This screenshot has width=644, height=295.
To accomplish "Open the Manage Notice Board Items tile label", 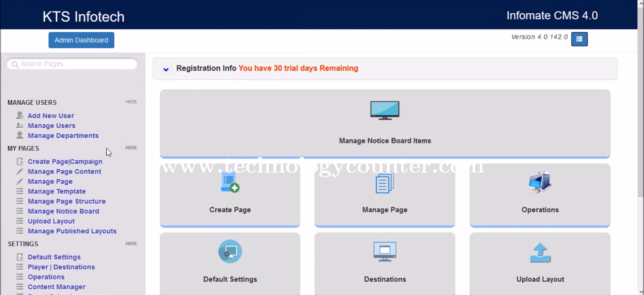I will (385, 141).
